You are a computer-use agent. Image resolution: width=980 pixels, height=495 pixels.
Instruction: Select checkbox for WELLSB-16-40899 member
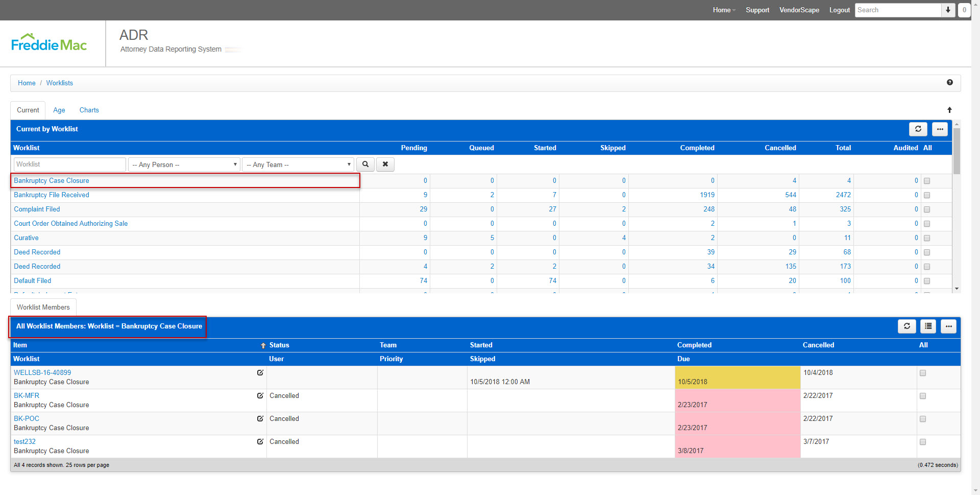click(923, 373)
